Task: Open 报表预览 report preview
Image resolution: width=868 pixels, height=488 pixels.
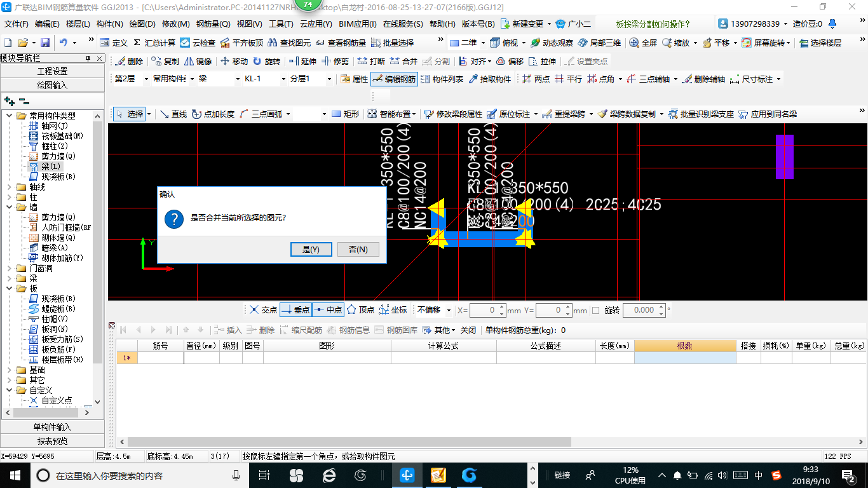Action: pyautogui.click(x=52, y=441)
